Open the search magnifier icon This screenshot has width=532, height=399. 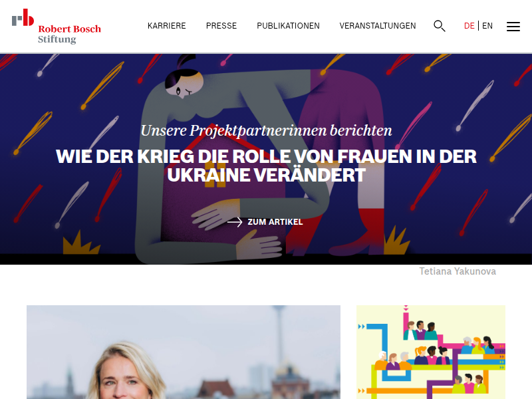point(440,26)
